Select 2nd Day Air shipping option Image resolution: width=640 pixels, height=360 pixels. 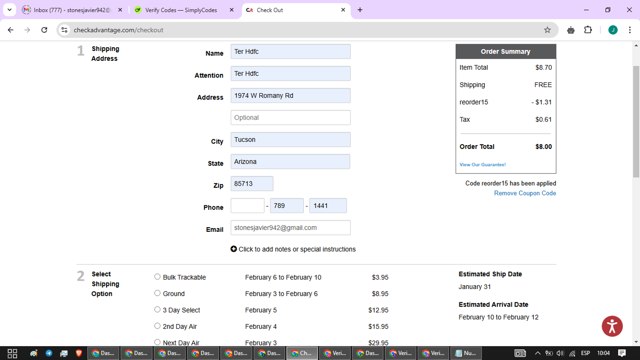(x=157, y=326)
